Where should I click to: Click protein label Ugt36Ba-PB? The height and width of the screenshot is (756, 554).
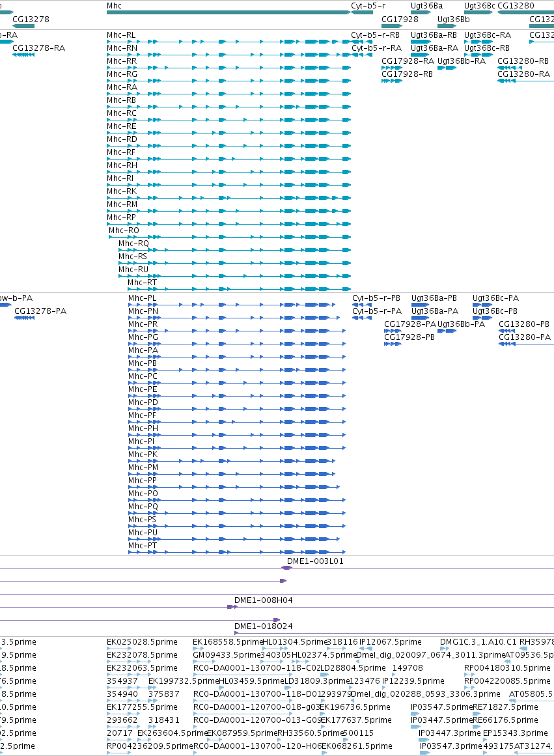tap(434, 298)
